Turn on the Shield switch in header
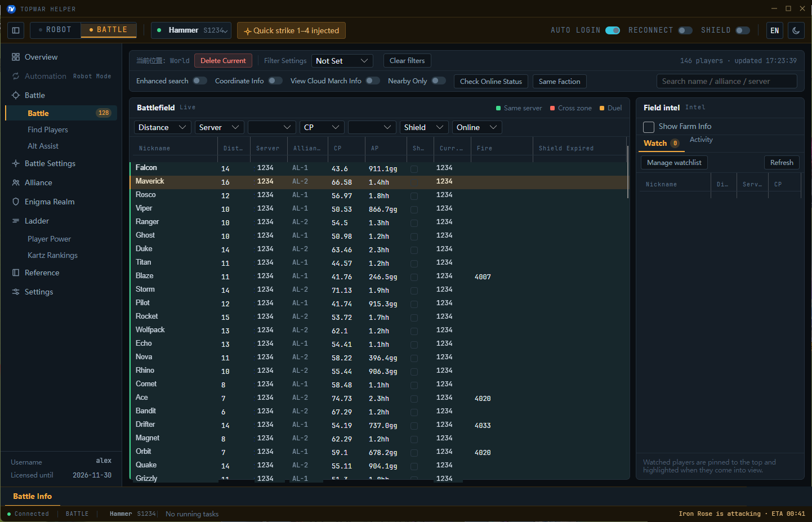812x522 pixels. [x=743, y=30]
